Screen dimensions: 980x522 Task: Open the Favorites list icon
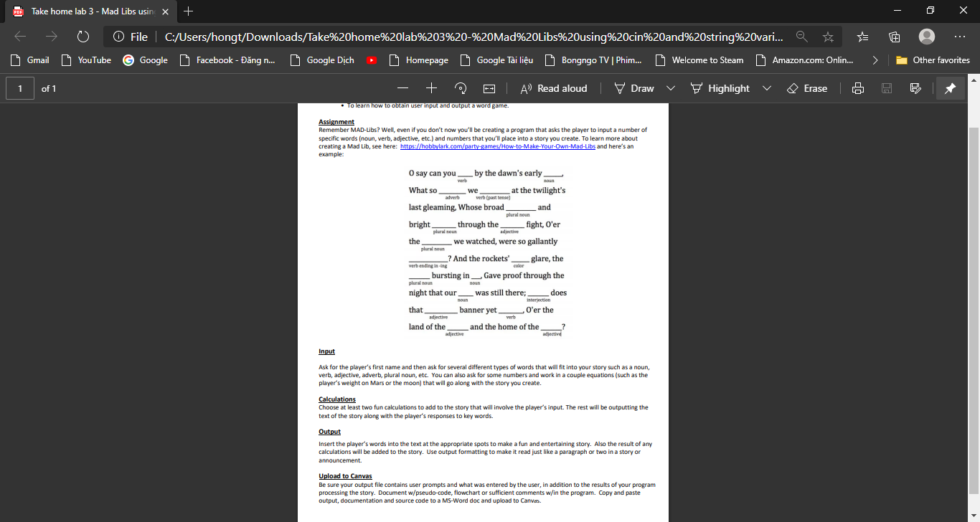point(863,37)
